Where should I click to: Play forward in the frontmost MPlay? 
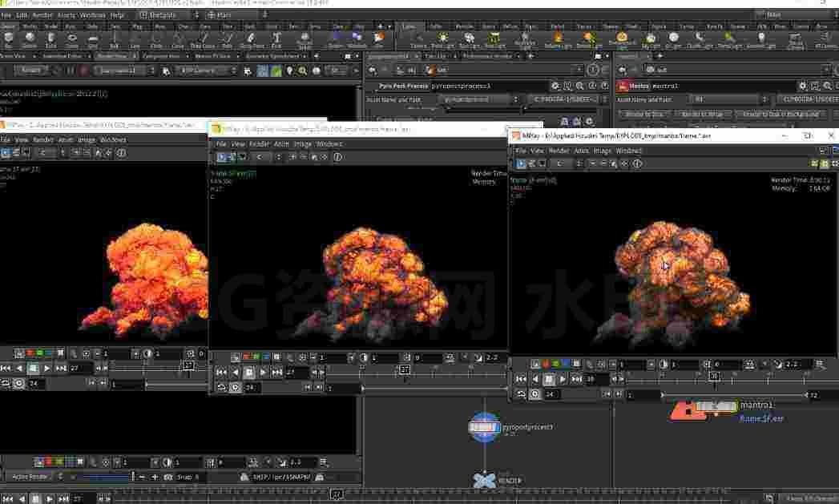(x=563, y=379)
